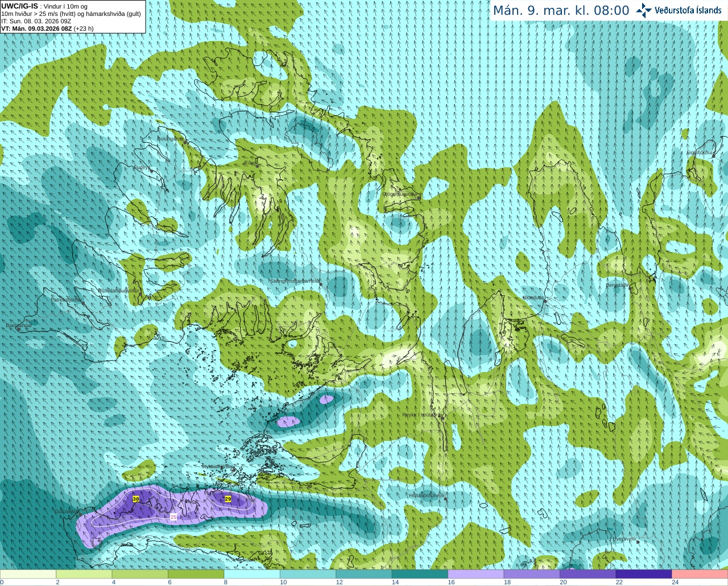The width and height of the screenshot is (728, 586).
Task: Click the 10–12 m/s turquoise legend swatch
Action: coord(308,574)
